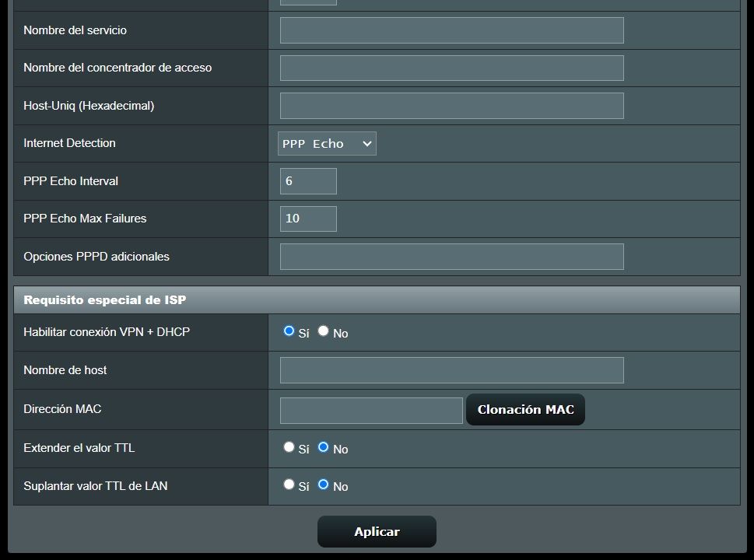This screenshot has height=560, width=754.
Task: Click the Opciones PPPD adicionales input
Action: click(x=451, y=257)
